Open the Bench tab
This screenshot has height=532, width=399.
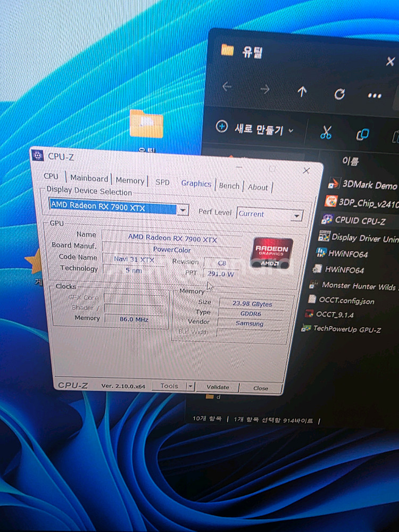click(x=229, y=186)
